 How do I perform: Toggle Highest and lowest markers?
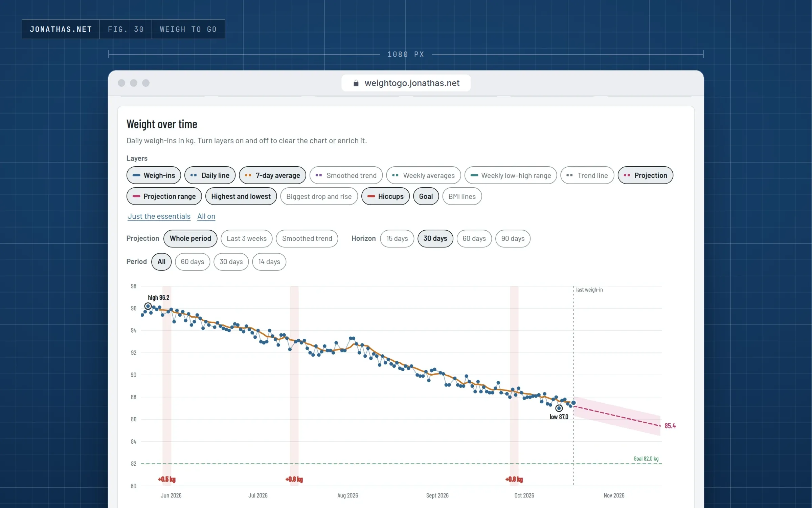click(241, 196)
